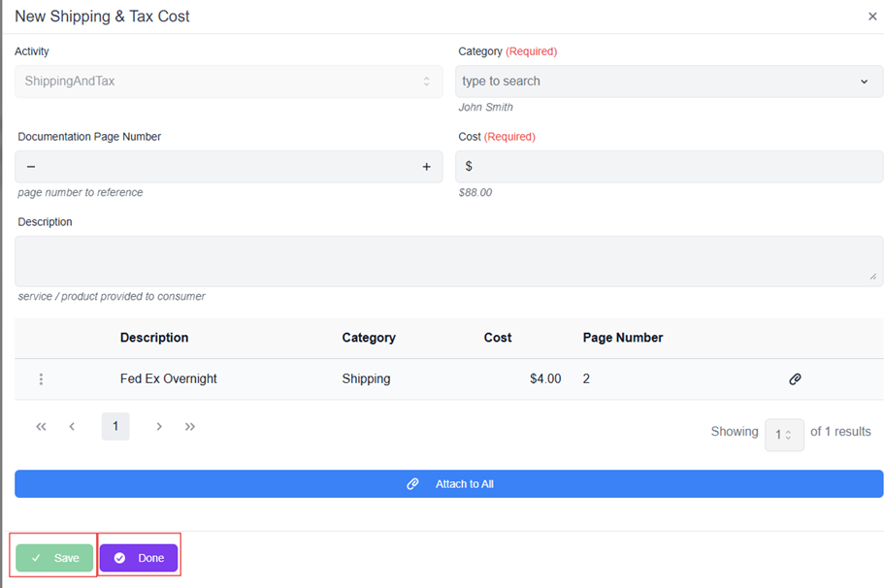Change the Showing results per page selector
The image size is (884, 588).
coord(784,435)
